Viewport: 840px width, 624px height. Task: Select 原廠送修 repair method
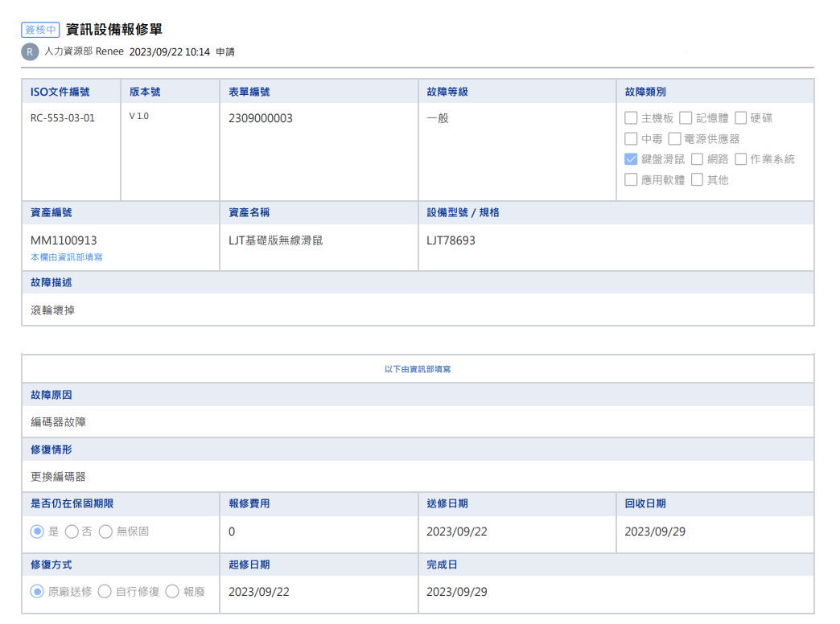coord(37,591)
